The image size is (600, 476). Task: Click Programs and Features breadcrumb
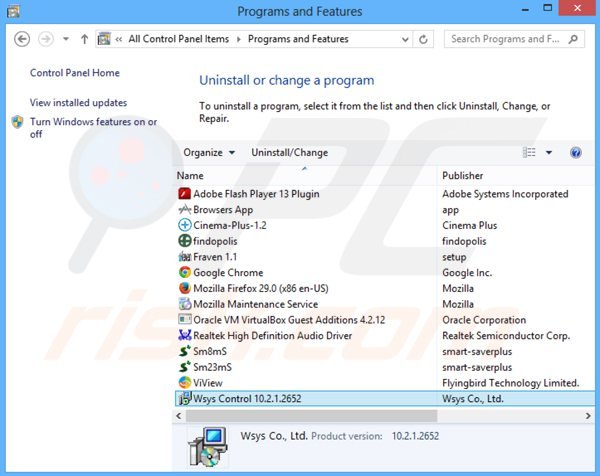coord(298,39)
